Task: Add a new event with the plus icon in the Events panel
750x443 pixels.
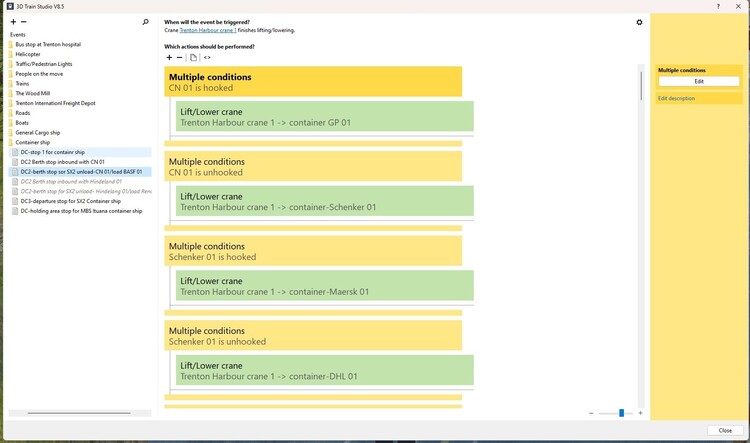Action: point(13,22)
